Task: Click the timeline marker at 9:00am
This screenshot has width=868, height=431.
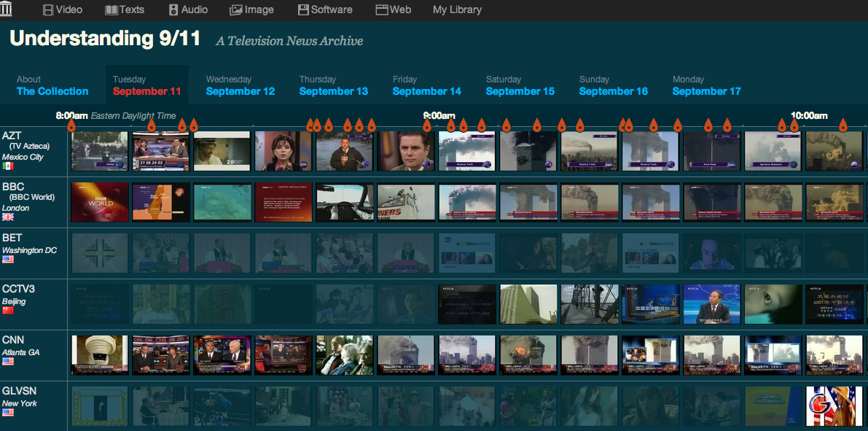Action: coord(427,125)
